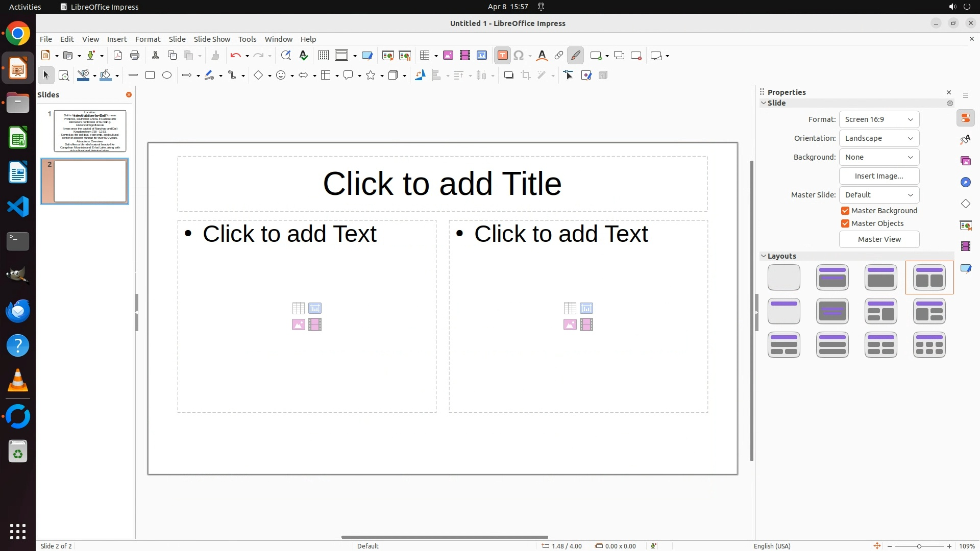Click the Export as PDF icon
The width and height of the screenshot is (980, 551).
[118, 56]
